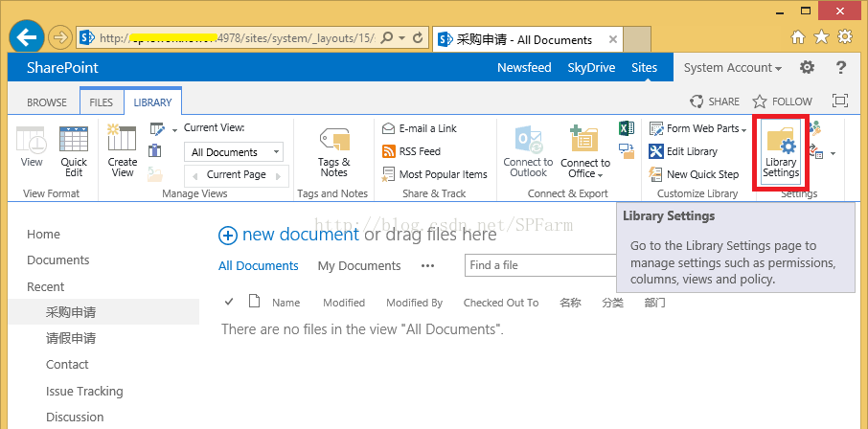Open Home in the left navigation
Viewport: 868px width, 429px height.
pos(43,235)
